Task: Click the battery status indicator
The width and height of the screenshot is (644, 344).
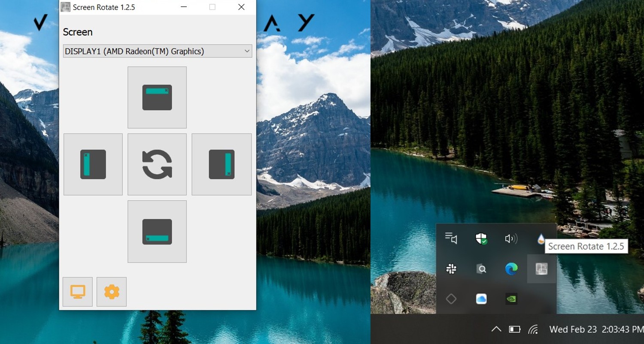Action: click(x=514, y=329)
